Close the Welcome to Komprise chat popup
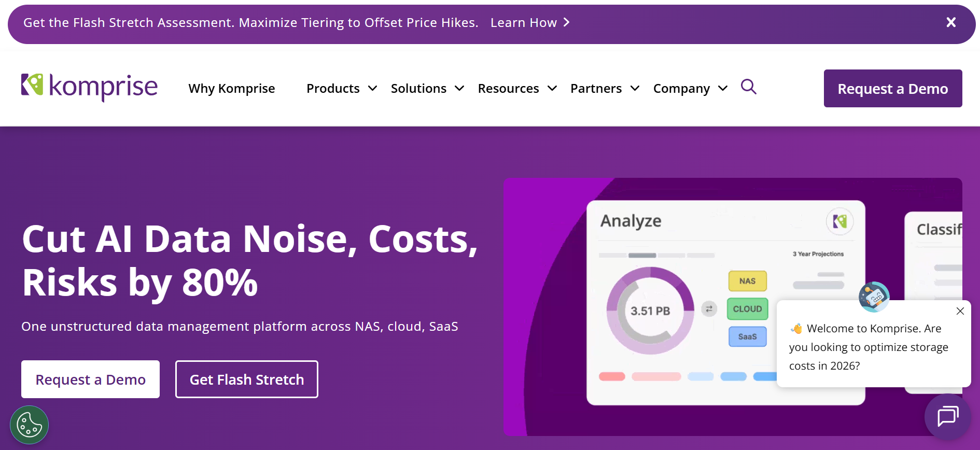The width and height of the screenshot is (980, 450). [960, 311]
